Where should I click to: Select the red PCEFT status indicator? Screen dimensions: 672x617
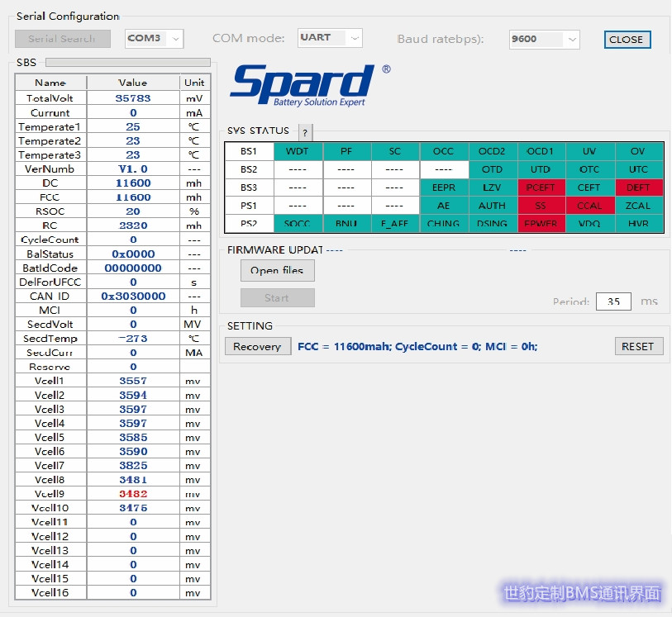pos(541,187)
